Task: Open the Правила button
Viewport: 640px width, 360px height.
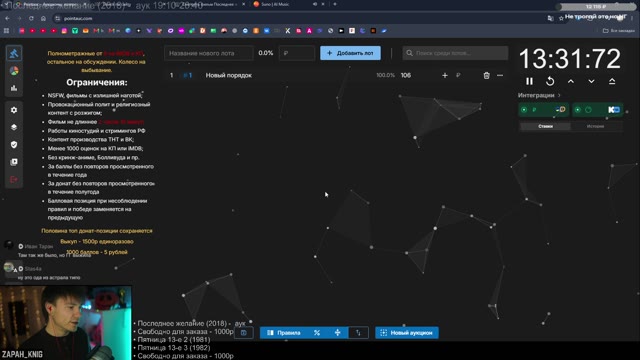Action: 284,333
